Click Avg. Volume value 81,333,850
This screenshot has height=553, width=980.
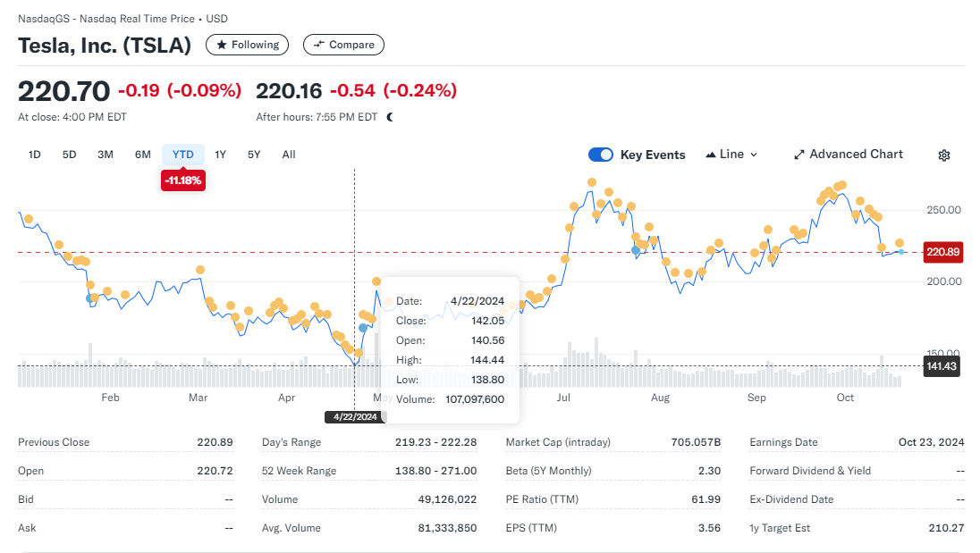click(x=447, y=528)
